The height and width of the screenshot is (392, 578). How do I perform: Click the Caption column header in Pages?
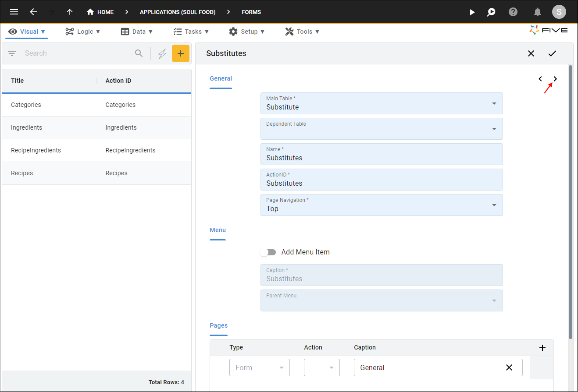click(x=365, y=347)
